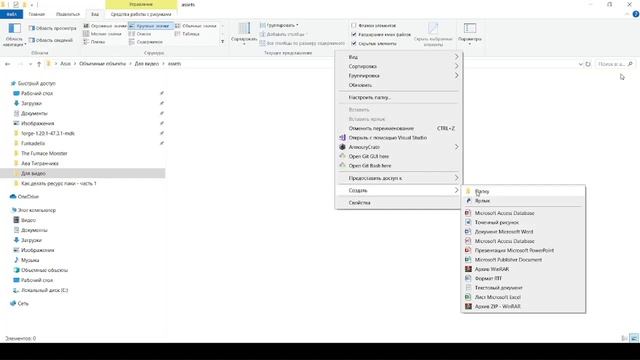Click ArmouryCrate icon in context menu
Viewport: 640px width, 360px height.
tap(342, 147)
